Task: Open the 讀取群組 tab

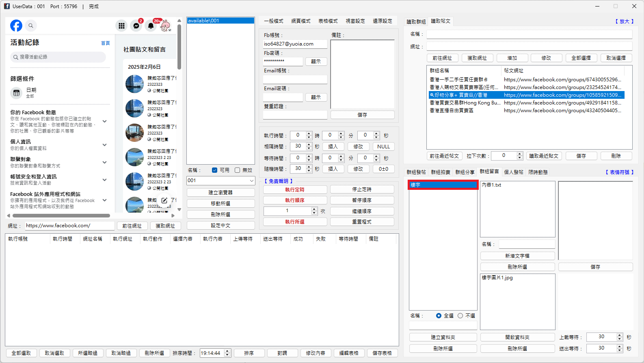Action: (x=416, y=22)
